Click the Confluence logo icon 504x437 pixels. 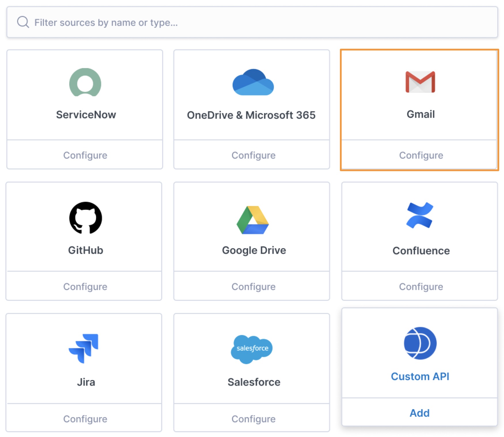(420, 215)
